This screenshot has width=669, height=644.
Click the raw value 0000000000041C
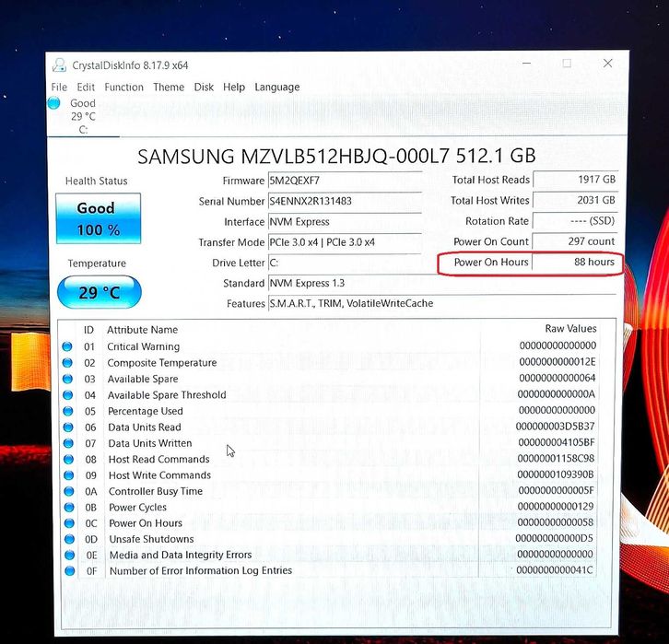(555, 569)
